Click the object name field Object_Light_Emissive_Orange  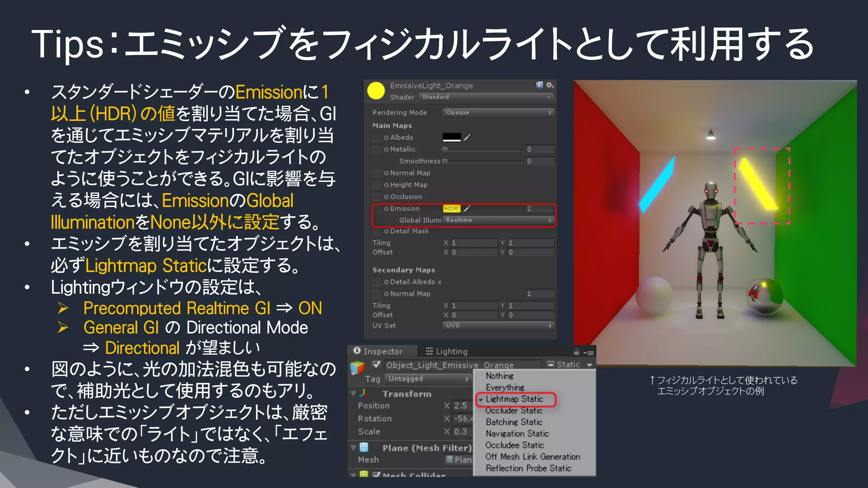(463, 365)
